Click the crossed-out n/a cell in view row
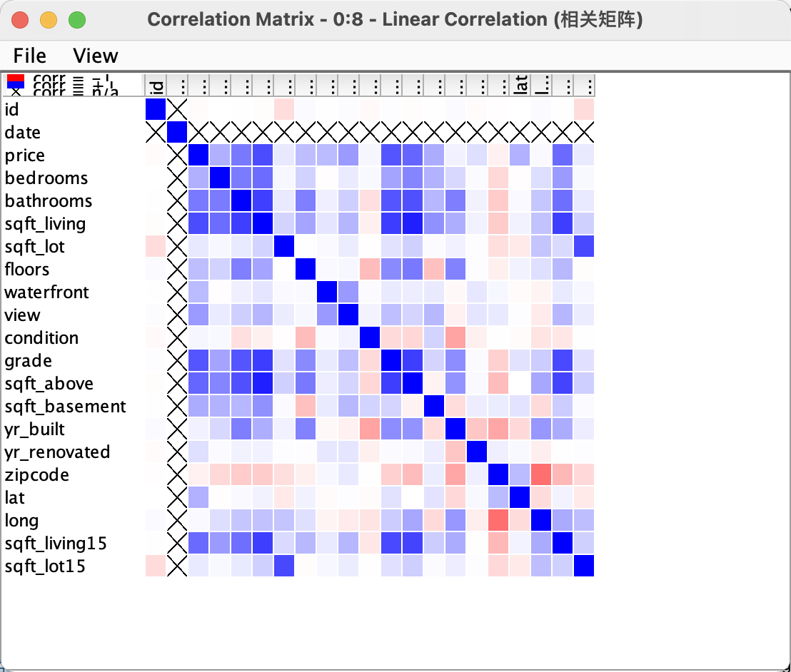Image resolution: width=791 pixels, height=672 pixels. click(177, 315)
